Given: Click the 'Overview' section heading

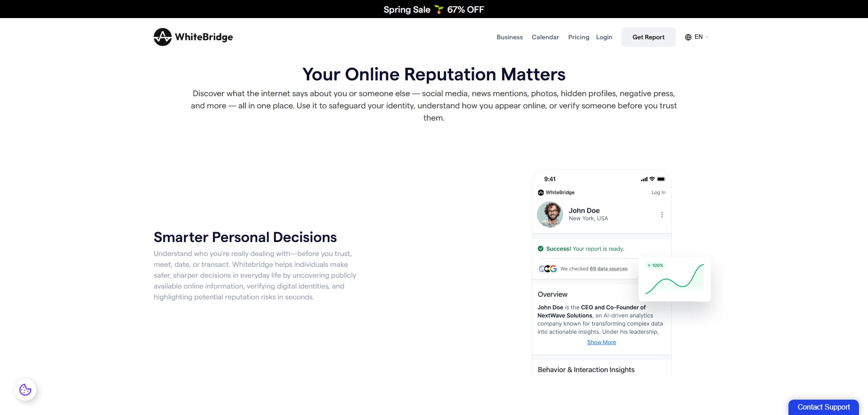Looking at the screenshot, I should point(552,294).
